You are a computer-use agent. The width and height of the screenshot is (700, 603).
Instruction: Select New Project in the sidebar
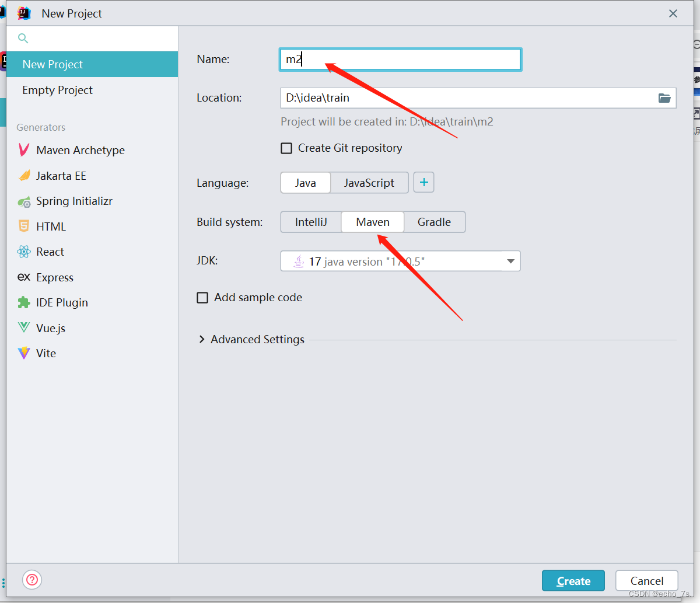coord(92,64)
